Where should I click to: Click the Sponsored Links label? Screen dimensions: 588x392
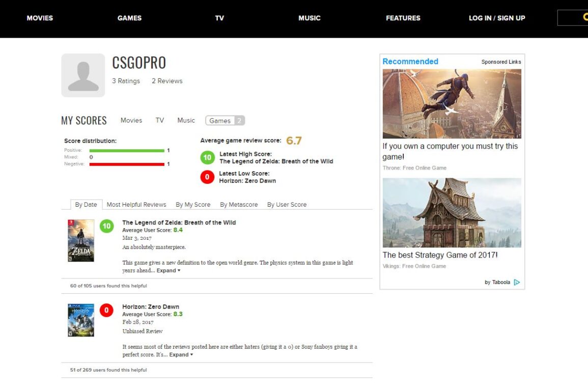point(501,62)
